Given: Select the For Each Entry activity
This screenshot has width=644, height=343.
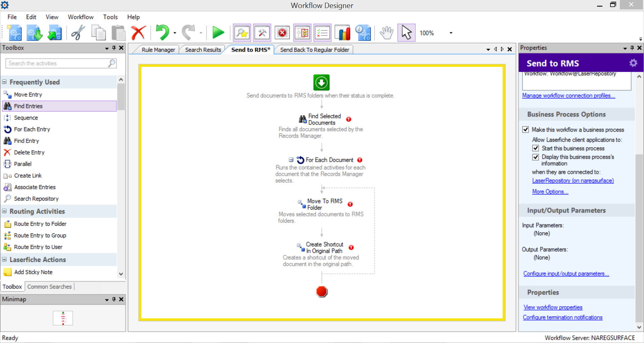Looking at the screenshot, I should tap(59, 129).
